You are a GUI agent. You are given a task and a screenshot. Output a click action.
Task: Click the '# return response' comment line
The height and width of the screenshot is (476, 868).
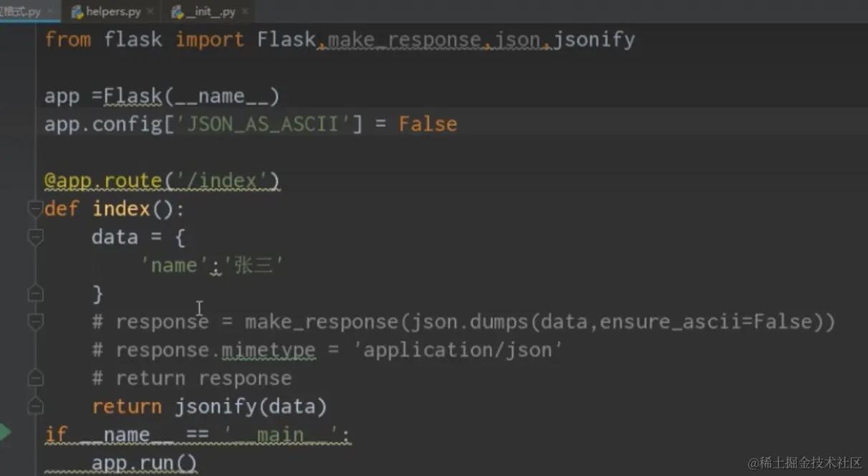click(192, 378)
